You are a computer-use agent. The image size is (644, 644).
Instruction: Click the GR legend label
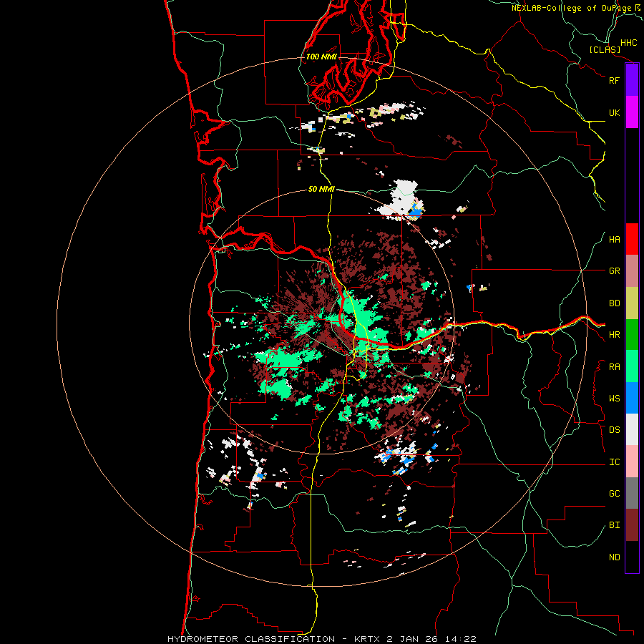pyautogui.click(x=614, y=271)
